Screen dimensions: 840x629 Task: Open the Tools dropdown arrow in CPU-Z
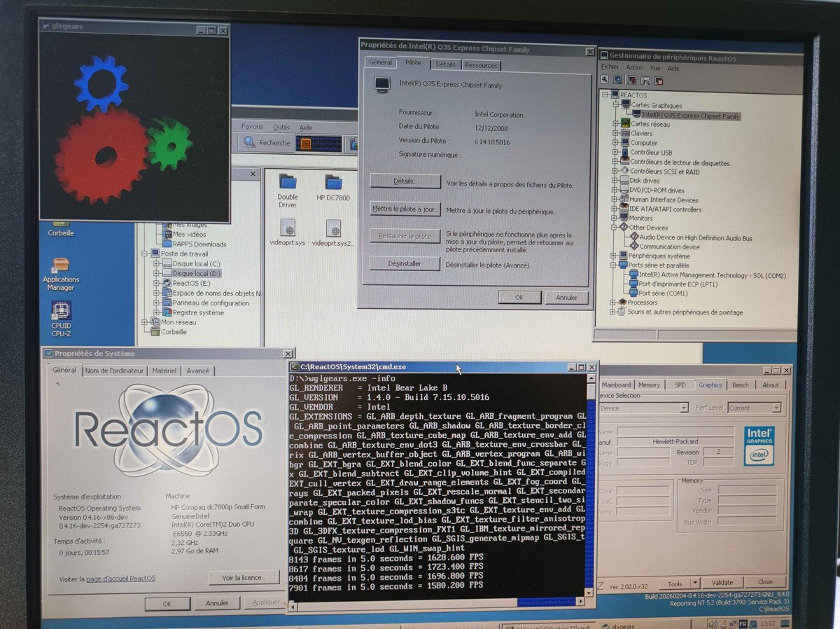[694, 583]
